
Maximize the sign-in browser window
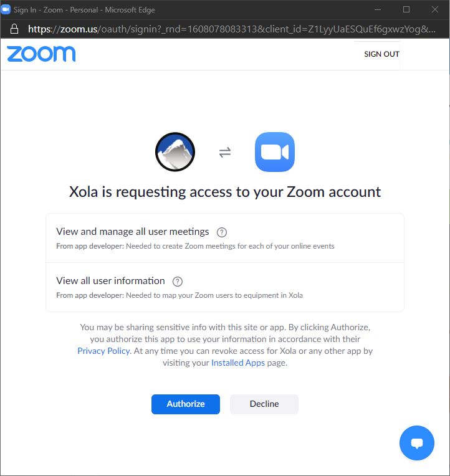click(406, 10)
